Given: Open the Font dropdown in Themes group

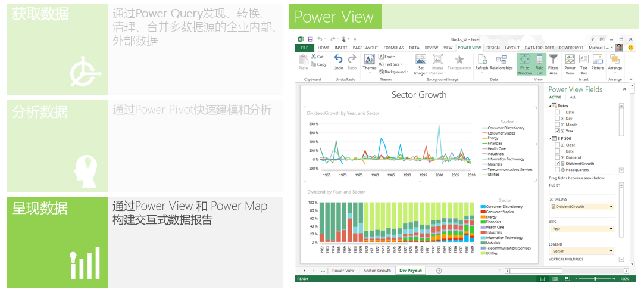Looking at the screenshot, I should 387,57.
